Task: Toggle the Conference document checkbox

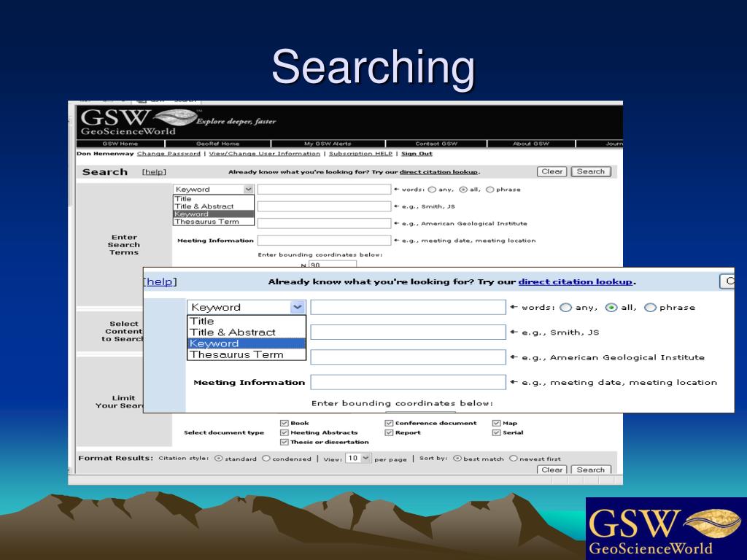Action: (x=389, y=423)
